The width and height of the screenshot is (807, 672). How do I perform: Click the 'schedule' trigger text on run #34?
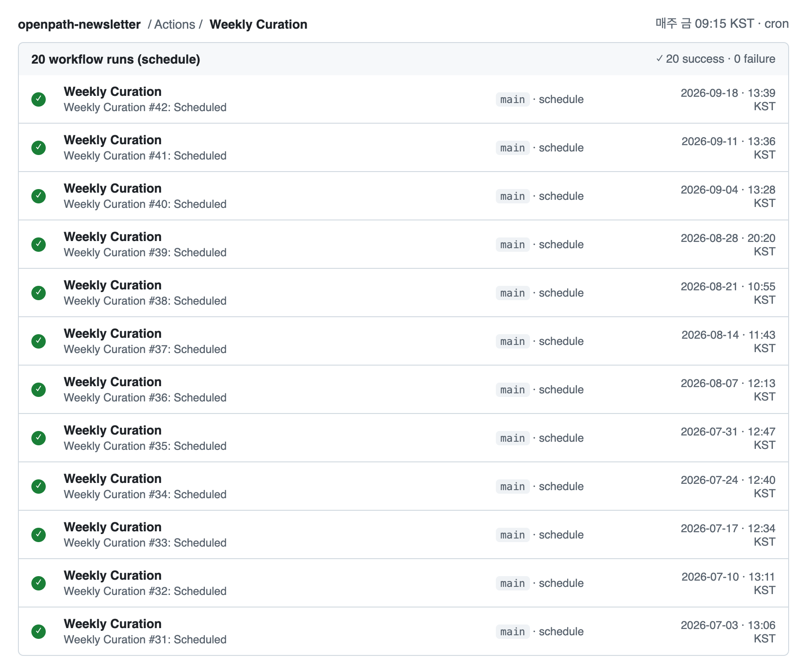561,487
